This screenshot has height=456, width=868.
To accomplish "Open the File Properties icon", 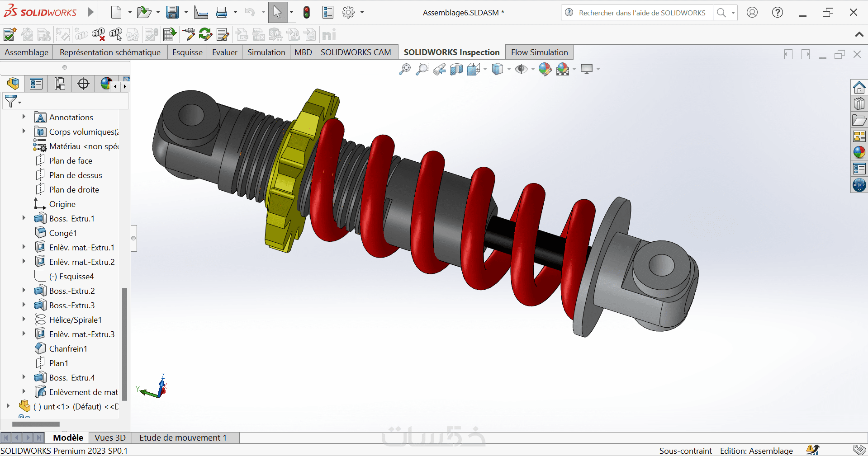I will pyautogui.click(x=328, y=12).
